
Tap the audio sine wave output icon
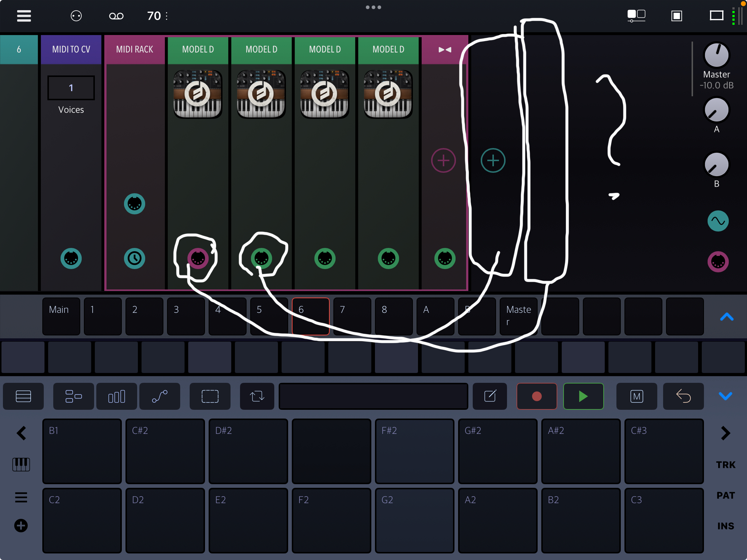[718, 221]
